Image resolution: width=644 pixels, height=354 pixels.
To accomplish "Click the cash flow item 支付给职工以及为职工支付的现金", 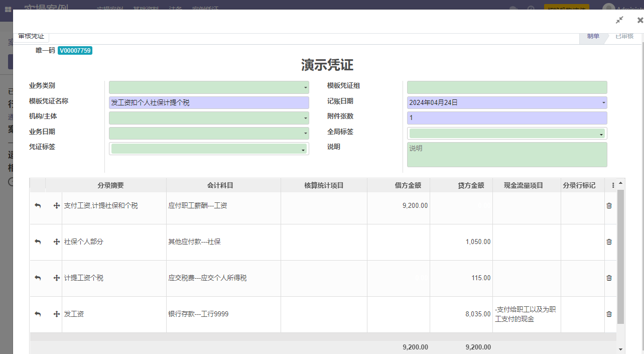I will pyautogui.click(x=526, y=314).
